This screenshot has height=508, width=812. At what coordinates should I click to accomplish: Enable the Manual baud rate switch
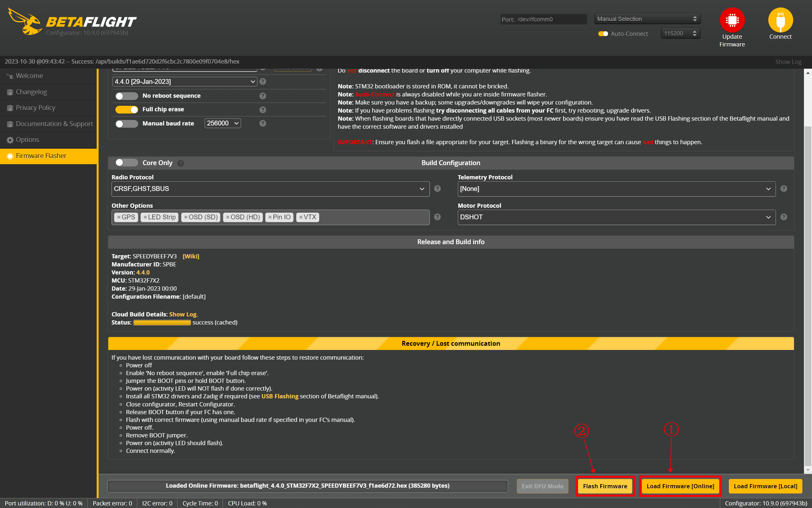(127, 124)
